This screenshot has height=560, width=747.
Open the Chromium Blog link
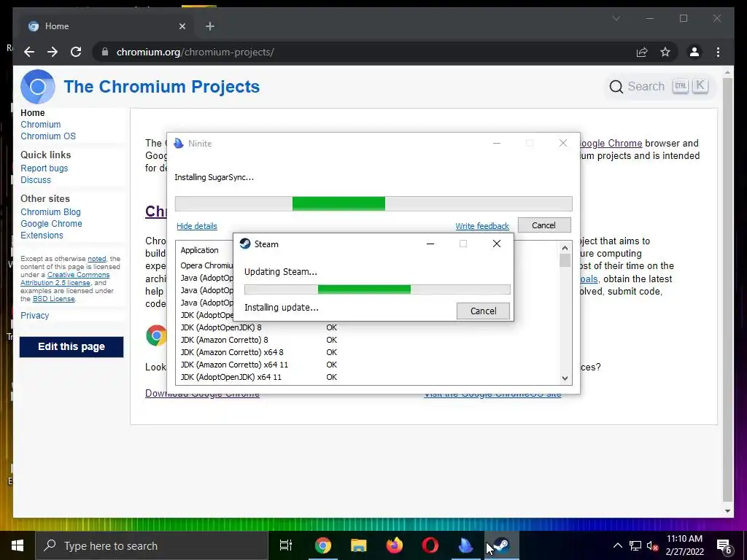click(x=50, y=212)
